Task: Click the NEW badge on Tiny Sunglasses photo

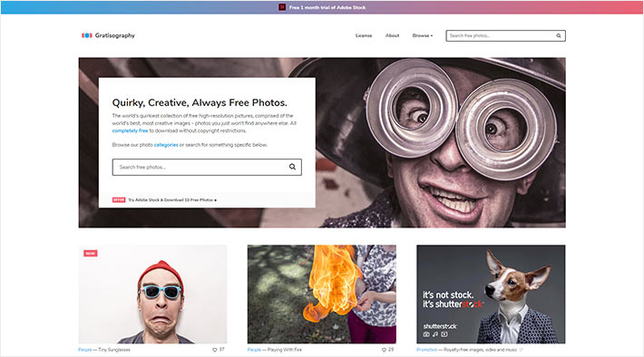Action: coord(91,253)
